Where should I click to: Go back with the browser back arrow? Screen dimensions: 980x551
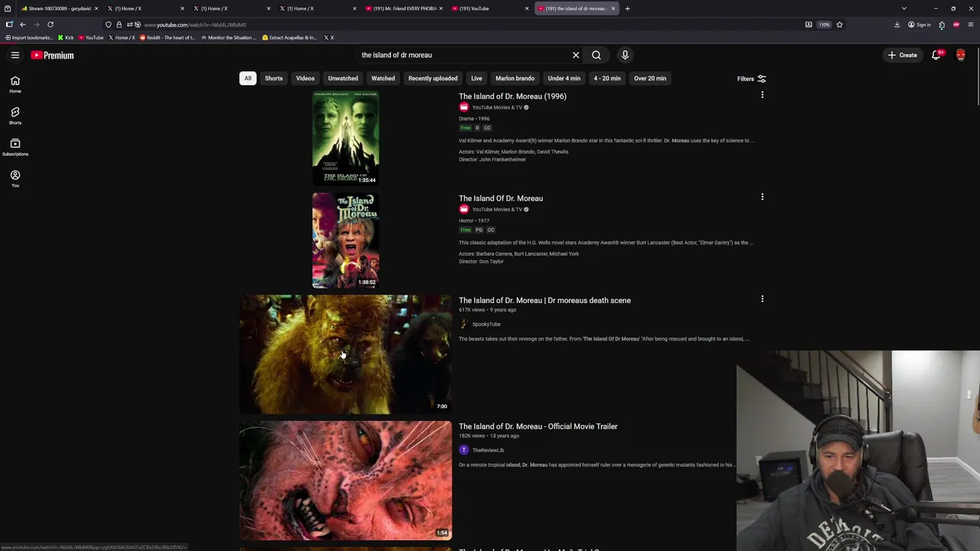point(22,24)
